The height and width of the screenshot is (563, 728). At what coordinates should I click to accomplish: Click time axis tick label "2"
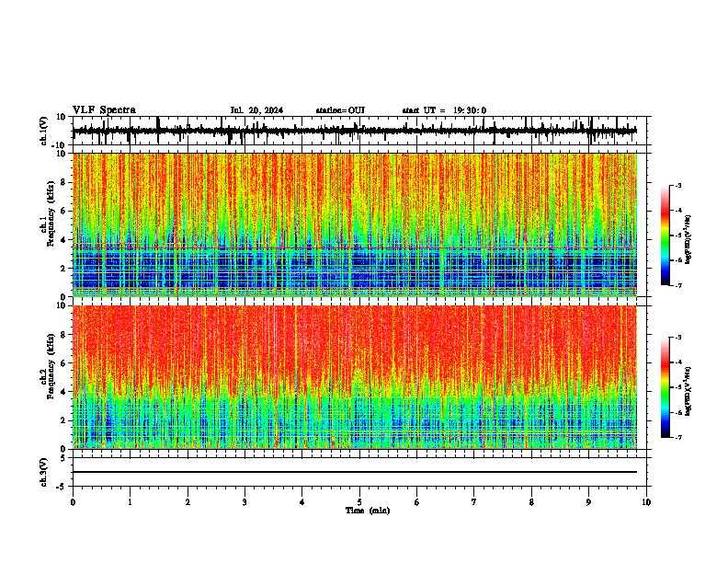pos(188,502)
